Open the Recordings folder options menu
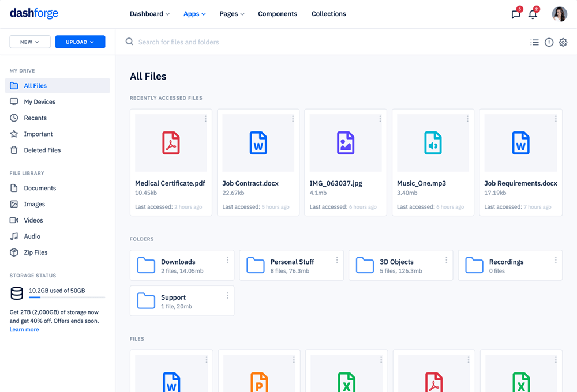The height and width of the screenshot is (392, 577). click(556, 260)
